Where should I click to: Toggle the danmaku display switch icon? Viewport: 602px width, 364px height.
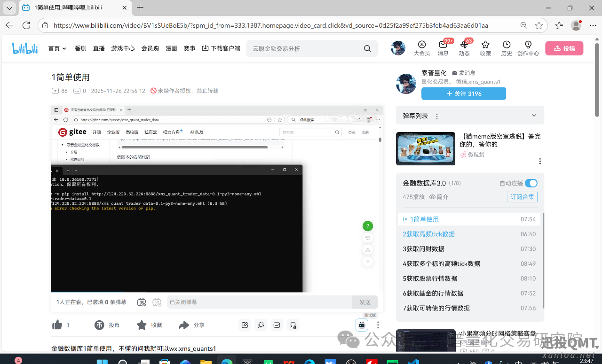[x=142, y=302]
